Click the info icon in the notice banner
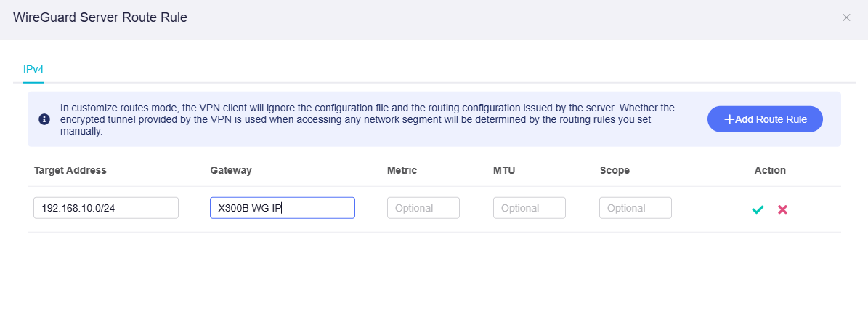 (44, 119)
